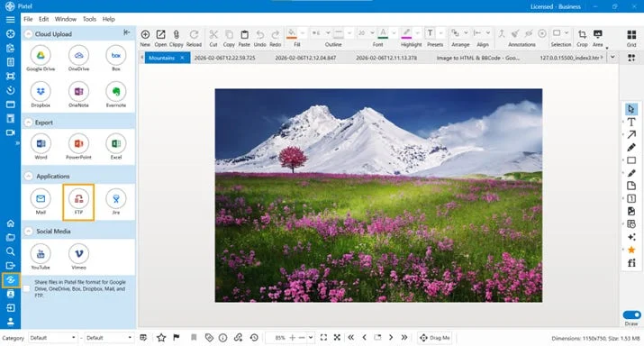Click the Home icon in sidebar
The width and height of the screenshot is (644, 346).
point(10,223)
